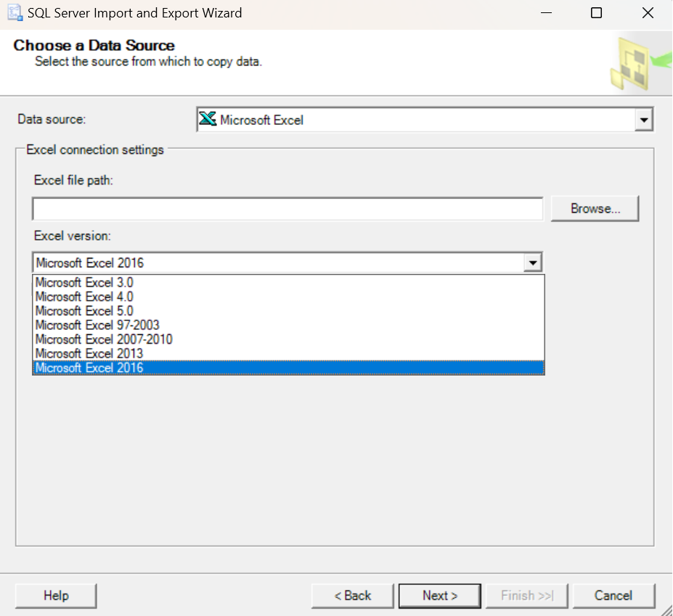Image resolution: width=673 pixels, height=616 pixels.
Task: Click the Finish button
Action: click(526, 595)
